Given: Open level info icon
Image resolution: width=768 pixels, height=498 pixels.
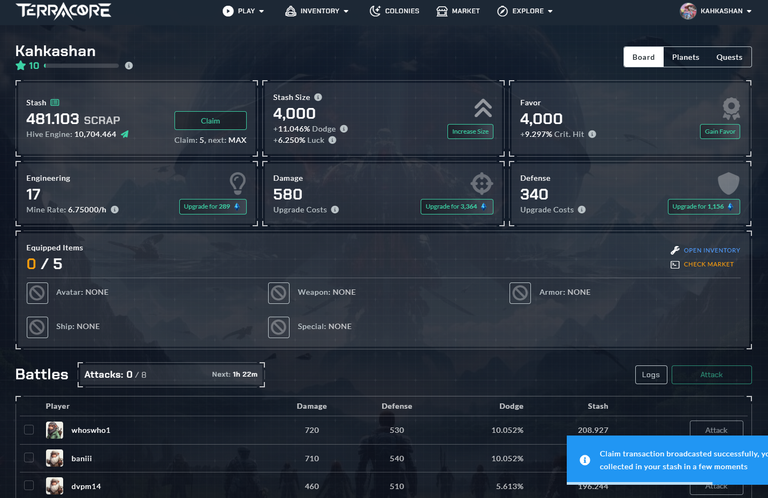Looking at the screenshot, I should coord(129,66).
